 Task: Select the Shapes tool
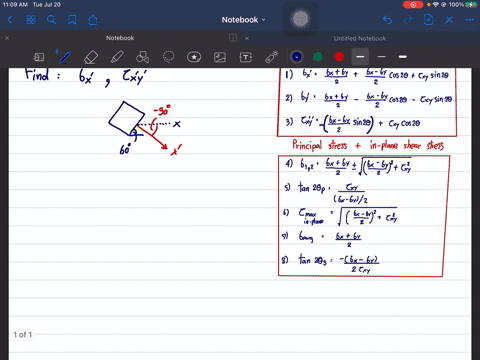142,57
